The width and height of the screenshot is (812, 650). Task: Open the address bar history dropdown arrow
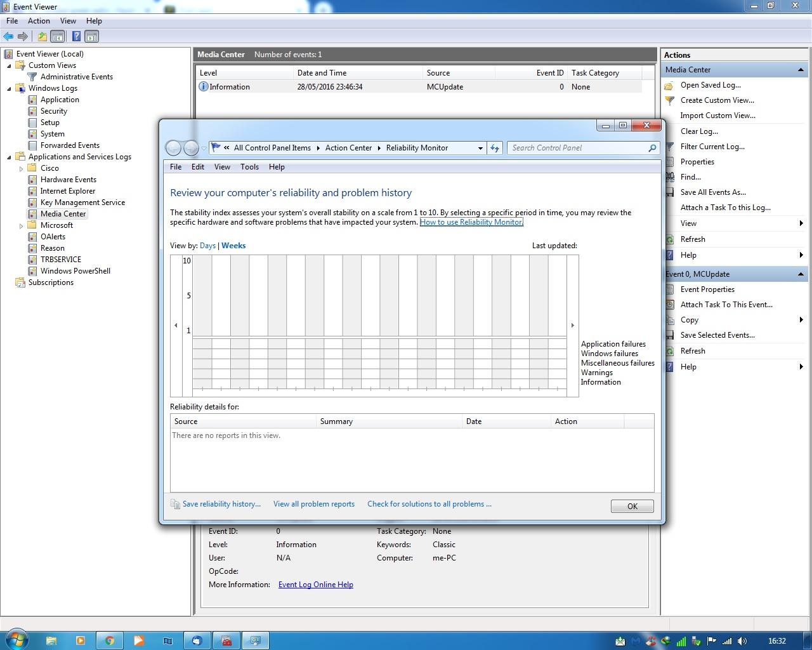pyautogui.click(x=480, y=148)
